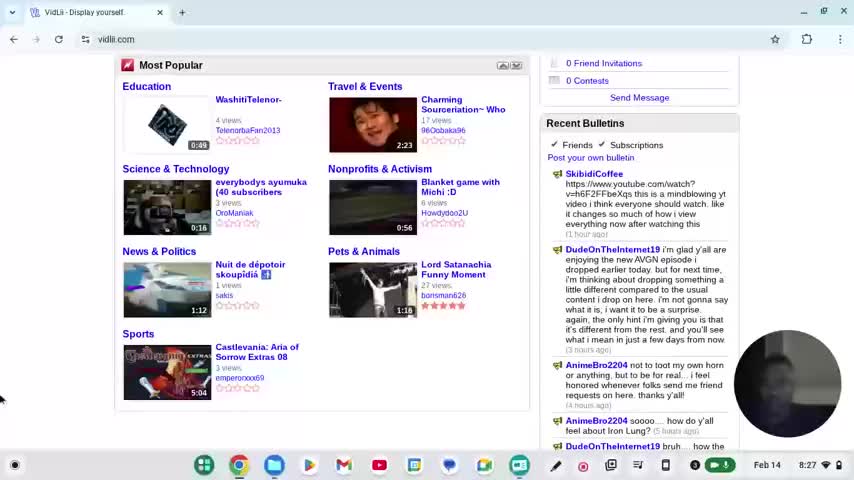Viewport: 854px width, 480px height.
Task: Open the Chrome extensions puzzle icon
Action: pyautogui.click(x=807, y=39)
